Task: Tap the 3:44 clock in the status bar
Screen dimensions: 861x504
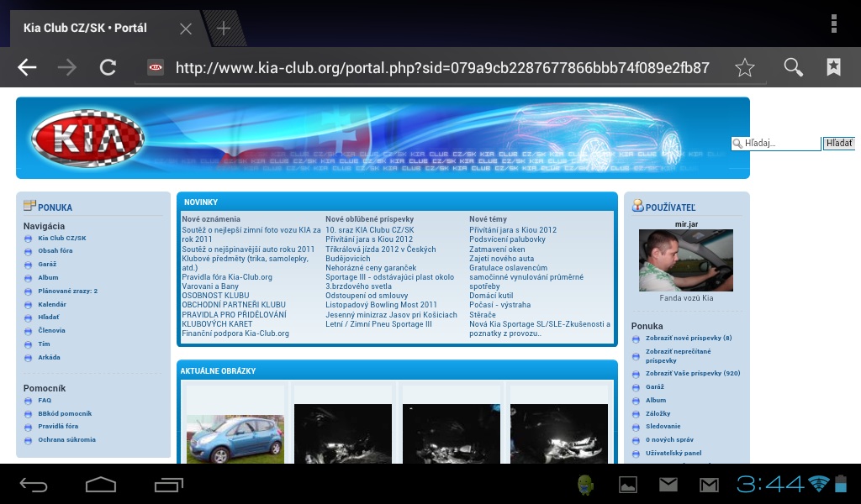Action: tap(770, 484)
